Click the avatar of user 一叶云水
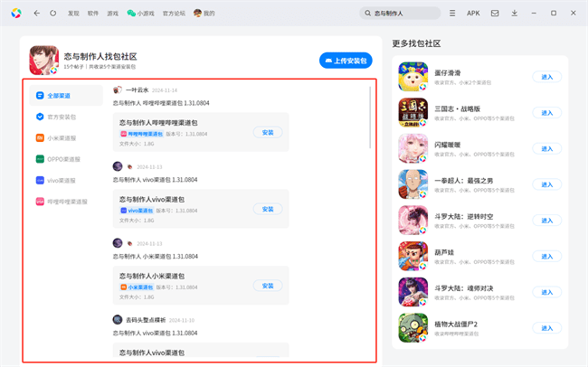The image size is (588, 367). [118, 90]
